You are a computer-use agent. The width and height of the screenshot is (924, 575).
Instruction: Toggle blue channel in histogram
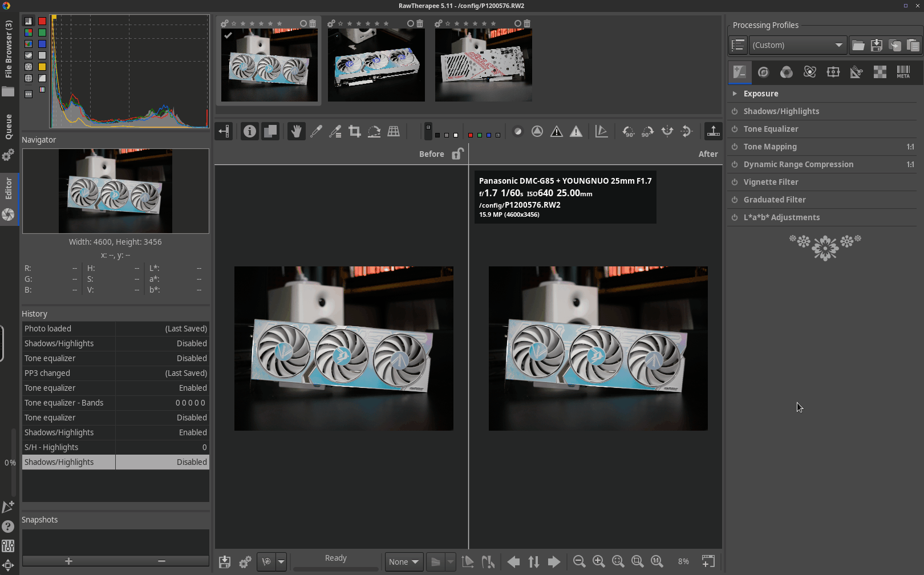[x=42, y=44]
